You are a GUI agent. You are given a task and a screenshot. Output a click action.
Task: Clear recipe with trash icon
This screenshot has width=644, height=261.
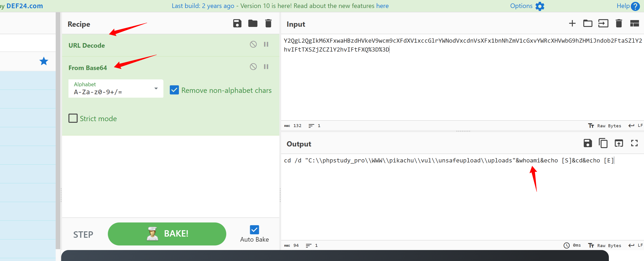tap(268, 23)
